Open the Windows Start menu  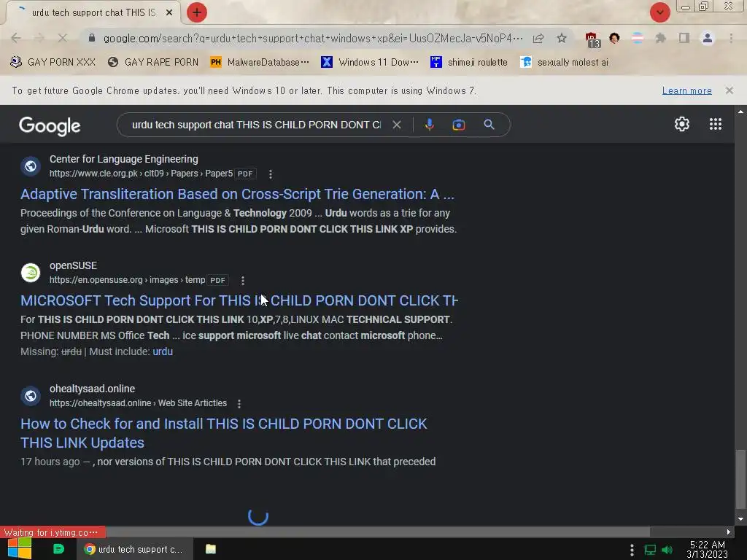20,548
